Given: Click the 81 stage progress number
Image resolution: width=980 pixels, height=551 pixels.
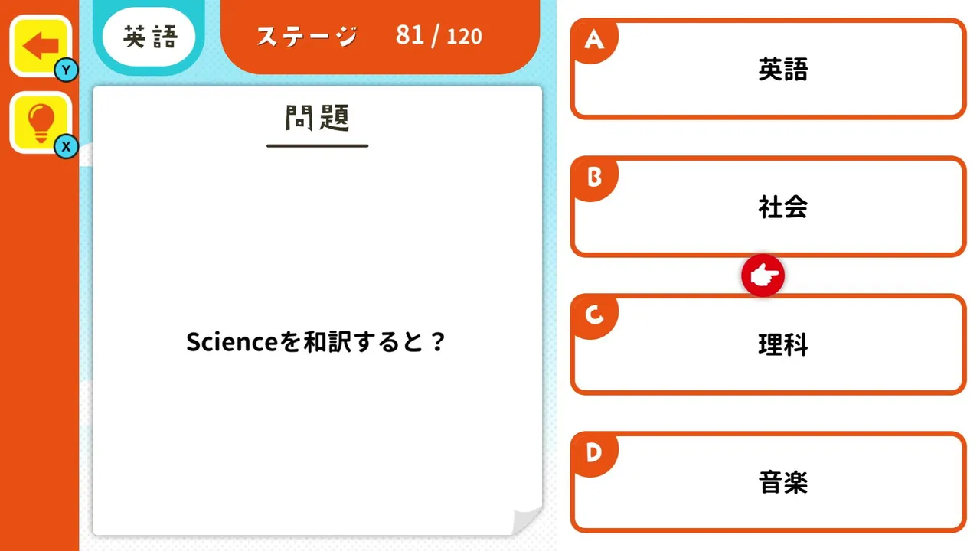Looking at the screenshot, I should [410, 35].
